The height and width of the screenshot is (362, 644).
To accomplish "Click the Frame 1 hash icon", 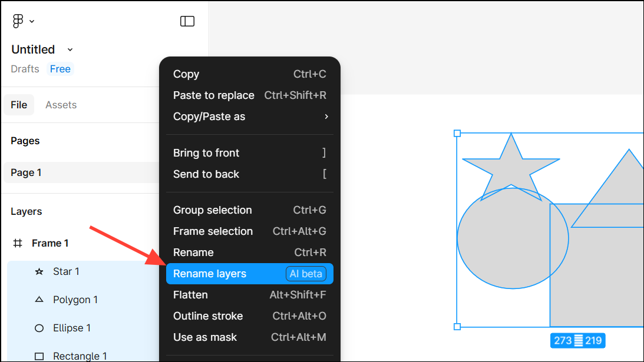I will point(18,243).
